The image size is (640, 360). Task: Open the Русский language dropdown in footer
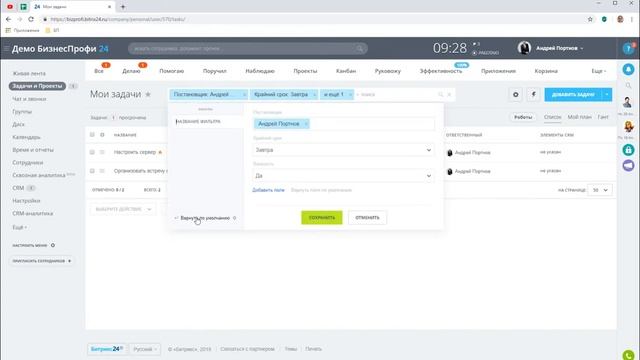145,349
